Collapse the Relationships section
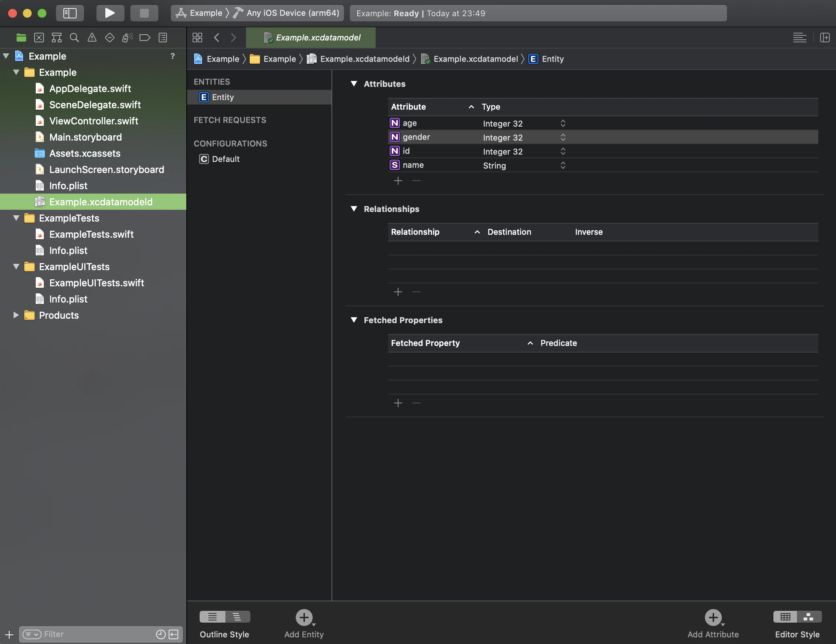The image size is (836, 644). pos(354,209)
